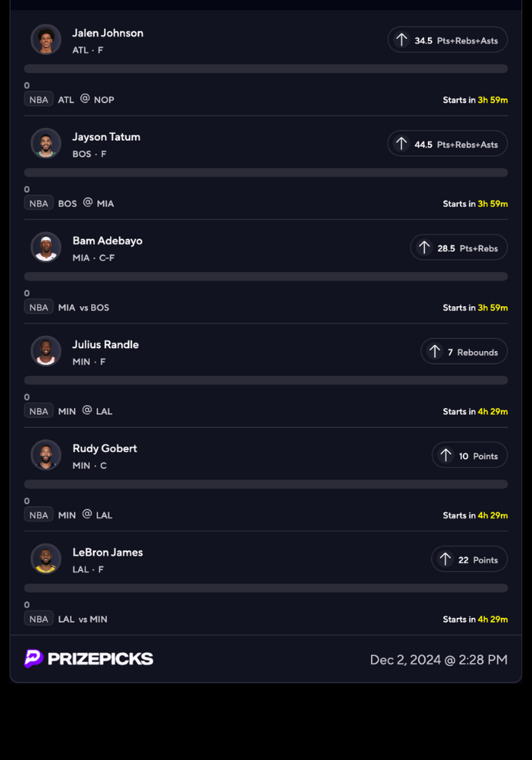Click the Rudy Gobert player name
This screenshot has height=760, width=532.
(x=105, y=448)
